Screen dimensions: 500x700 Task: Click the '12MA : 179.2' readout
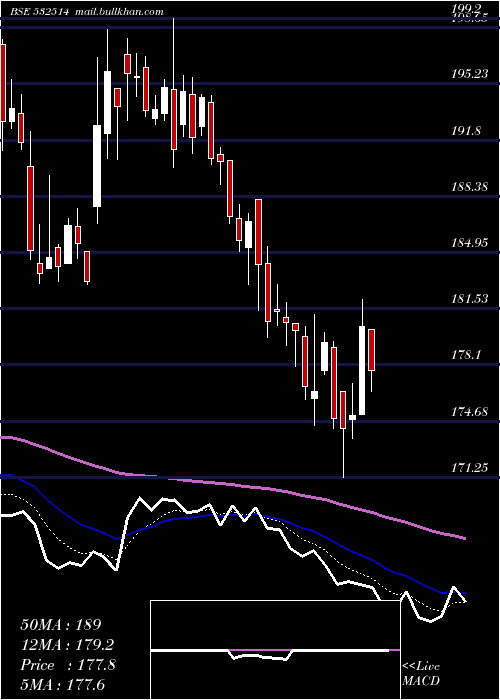tap(67, 645)
